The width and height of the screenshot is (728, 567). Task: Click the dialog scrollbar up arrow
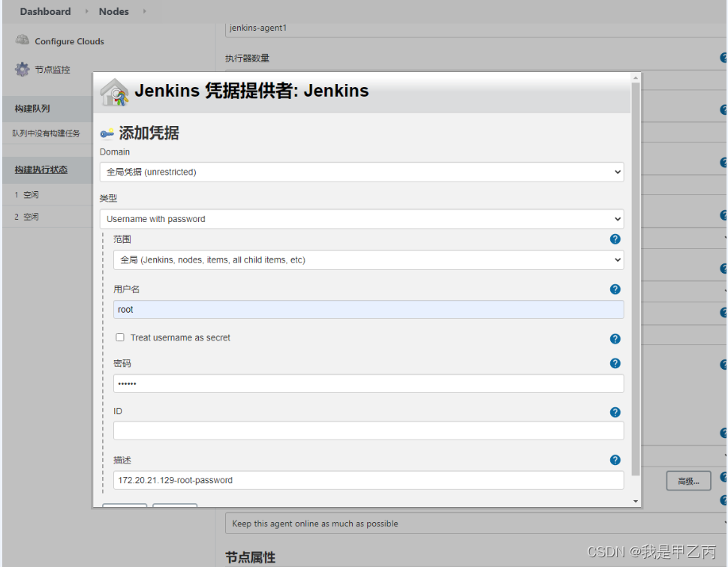click(636, 77)
